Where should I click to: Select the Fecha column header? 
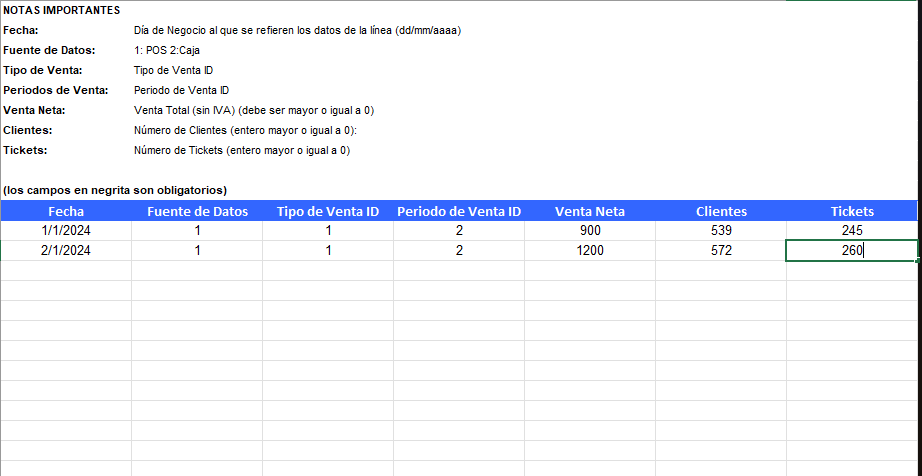point(66,211)
